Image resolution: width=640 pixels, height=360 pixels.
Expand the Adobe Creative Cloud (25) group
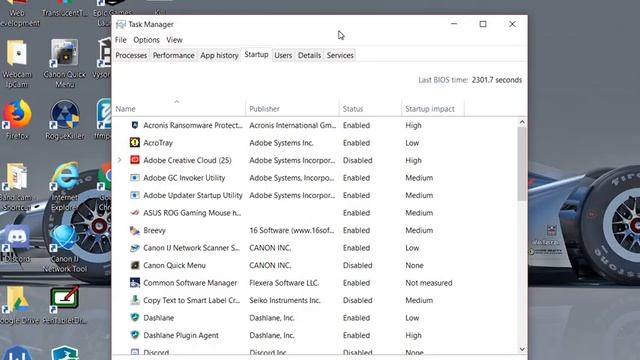point(120,160)
